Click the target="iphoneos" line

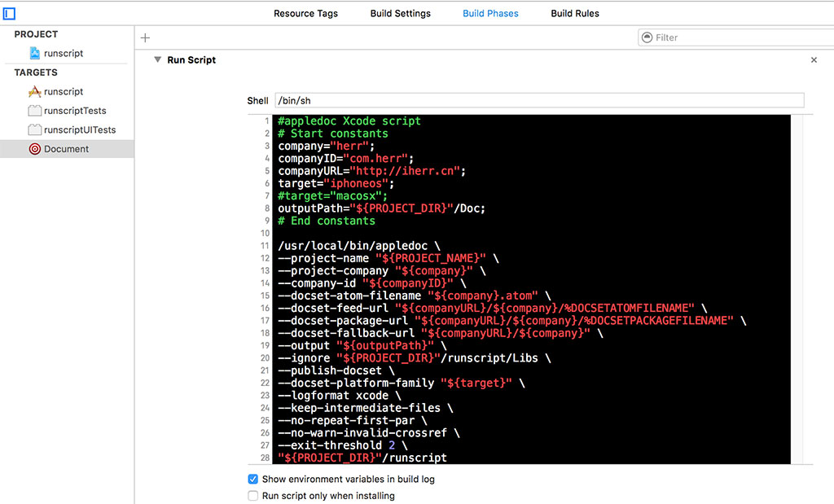coord(336,183)
